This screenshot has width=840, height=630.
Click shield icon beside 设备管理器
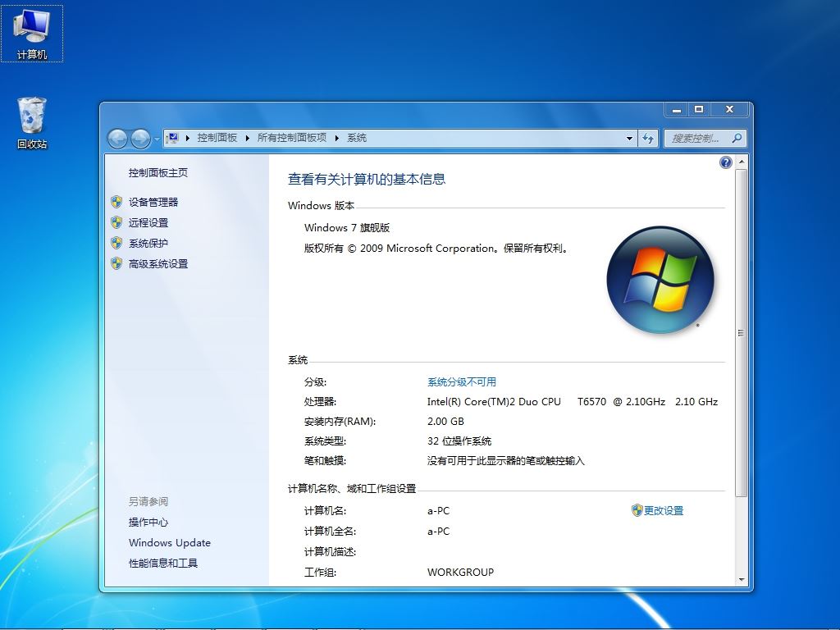click(116, 202)
